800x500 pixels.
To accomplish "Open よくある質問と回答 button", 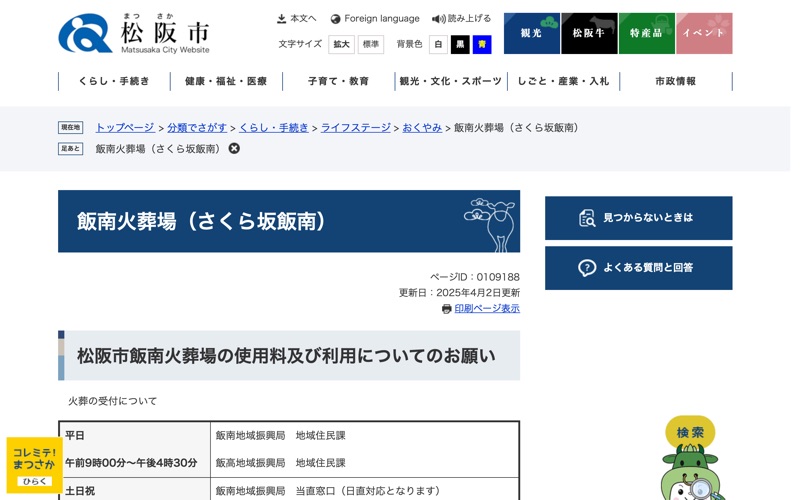I will click(x=638, y=268).
